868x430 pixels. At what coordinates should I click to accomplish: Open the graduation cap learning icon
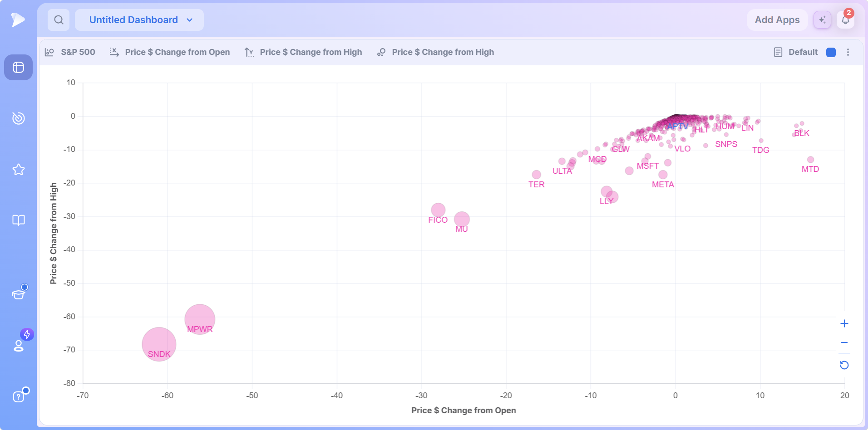coord(18,294)
